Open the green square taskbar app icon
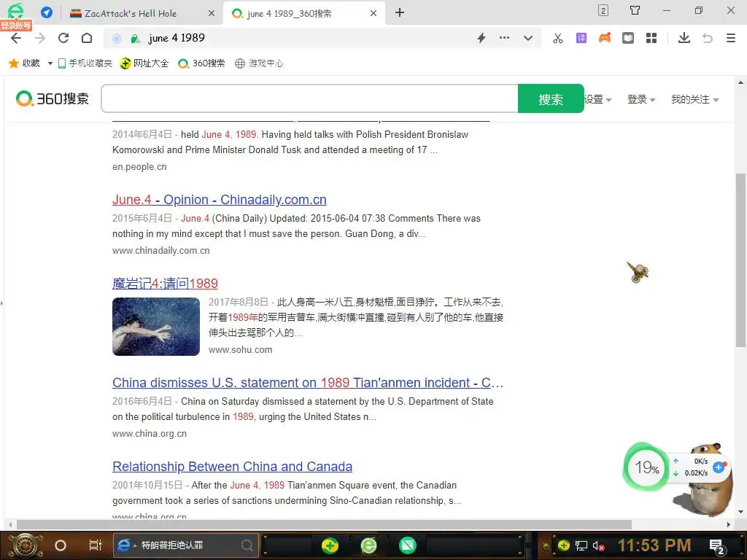Screen dimensions: 747x560 (407, 545)
